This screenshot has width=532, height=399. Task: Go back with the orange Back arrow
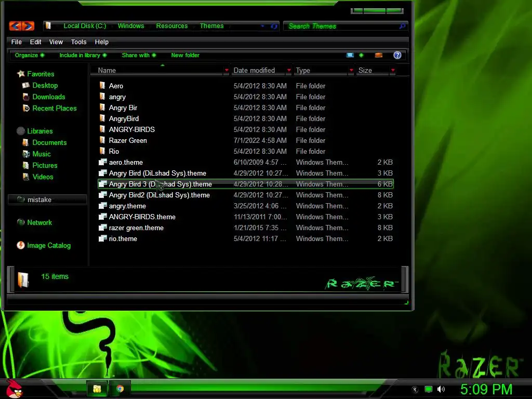point(15,26)
